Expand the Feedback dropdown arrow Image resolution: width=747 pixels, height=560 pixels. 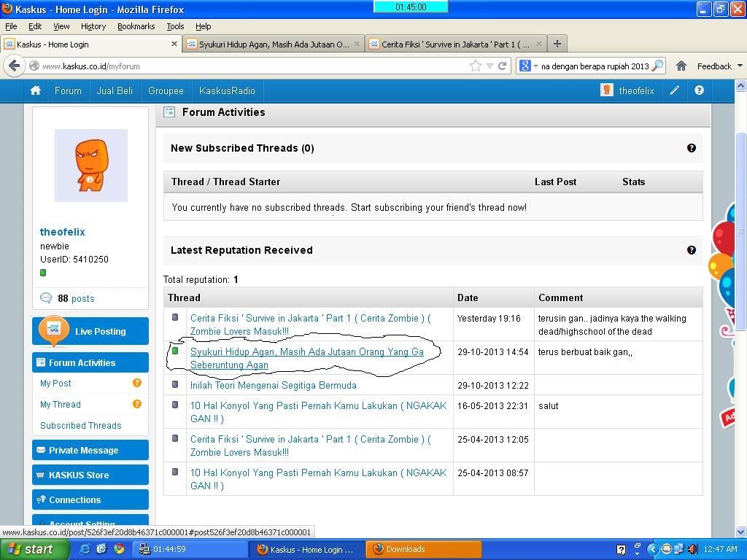(x=740, y=66)
